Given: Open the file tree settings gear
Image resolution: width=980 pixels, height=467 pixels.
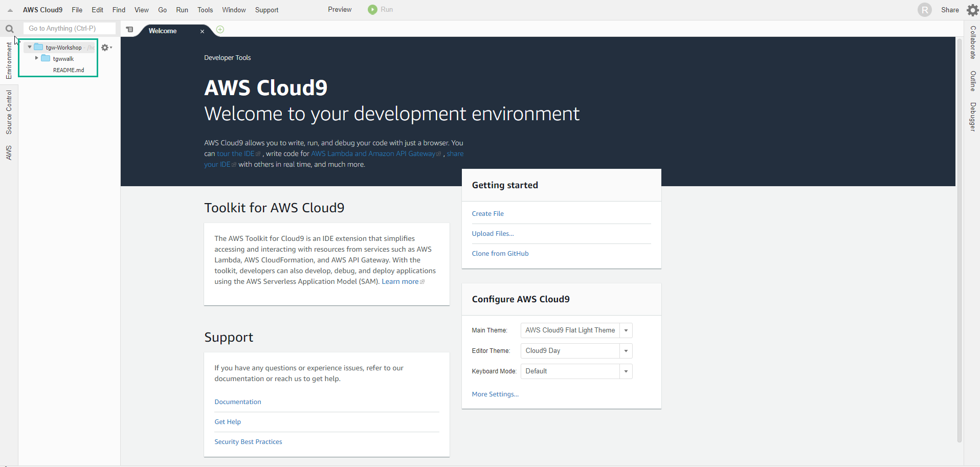Looking at the screenshot, I should click(x=106, y=48).
